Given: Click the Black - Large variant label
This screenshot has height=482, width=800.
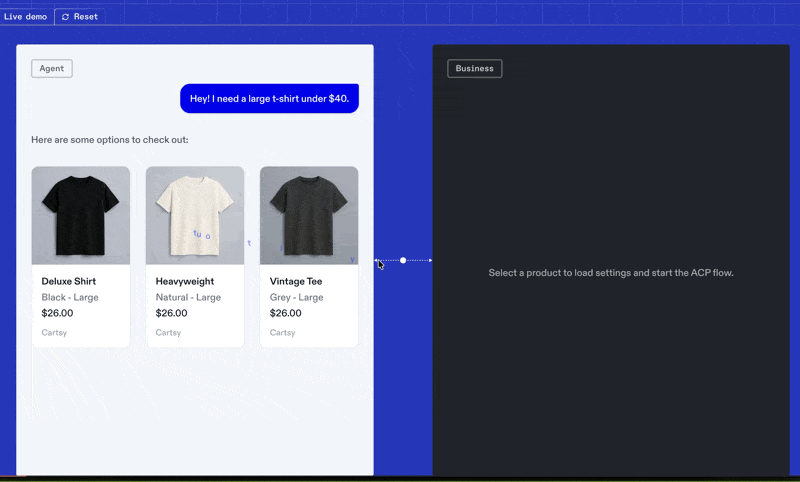Looking at the screenshot, I should pos(70,297).
